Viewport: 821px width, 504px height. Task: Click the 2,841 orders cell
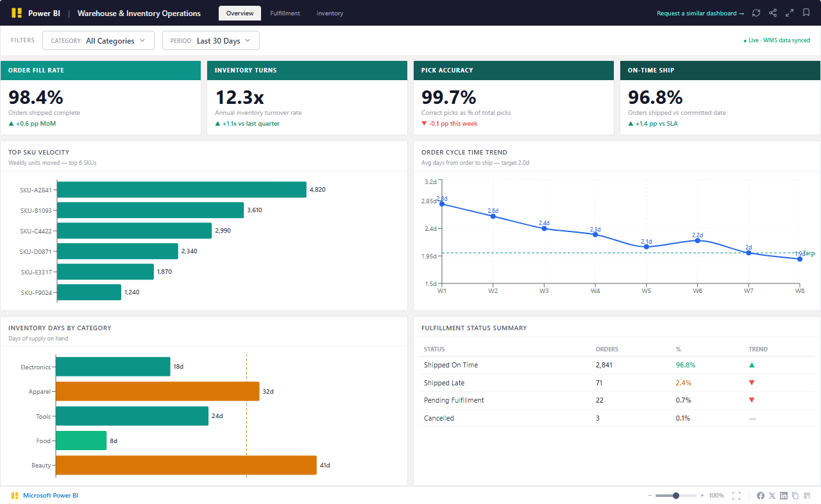coord(604,365)
